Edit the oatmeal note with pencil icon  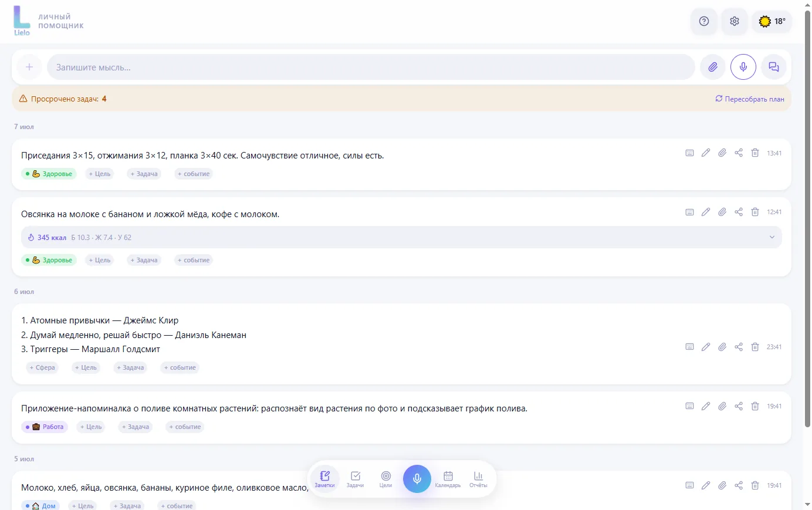pos(706,212)
